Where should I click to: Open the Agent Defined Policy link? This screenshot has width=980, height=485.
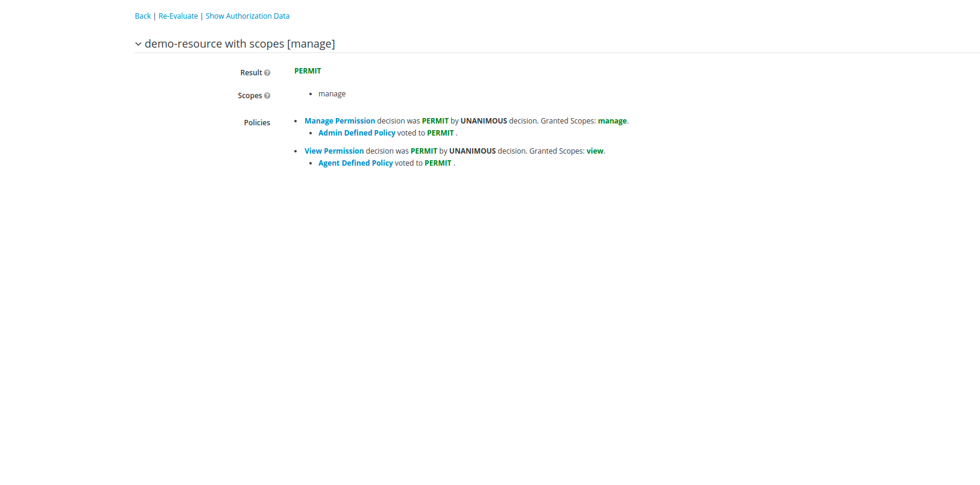[x=355, y=163]
